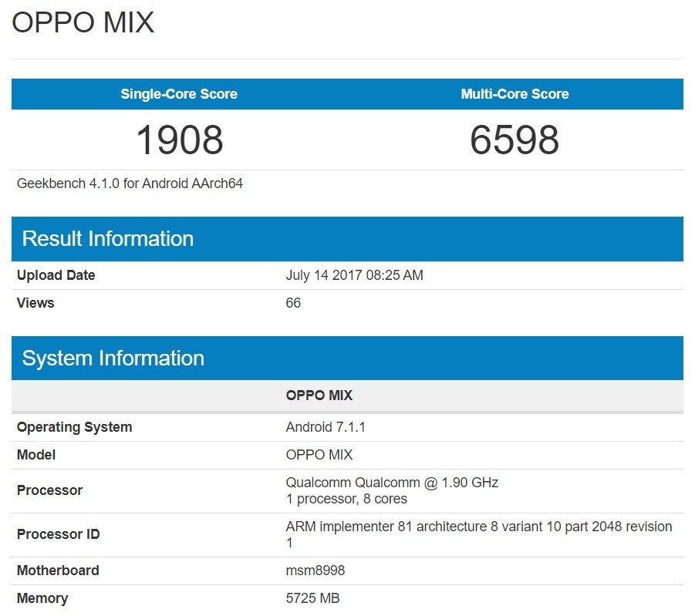Click the Operating System label
The height and width of the screenshot is (616, 695).
[75, 427]
